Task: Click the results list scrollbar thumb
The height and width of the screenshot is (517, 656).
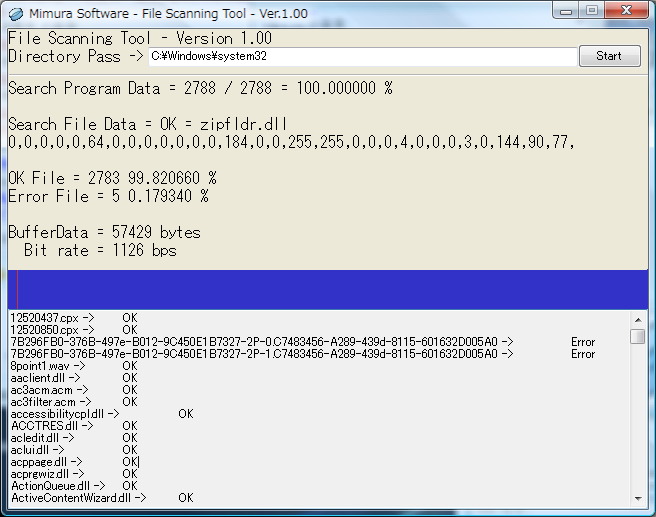Action: tap(638, 336)
